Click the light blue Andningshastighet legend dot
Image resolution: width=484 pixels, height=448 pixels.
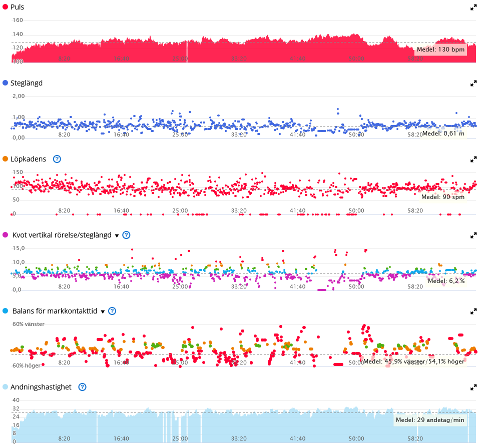pyautogui.click(x=5, y=387)
